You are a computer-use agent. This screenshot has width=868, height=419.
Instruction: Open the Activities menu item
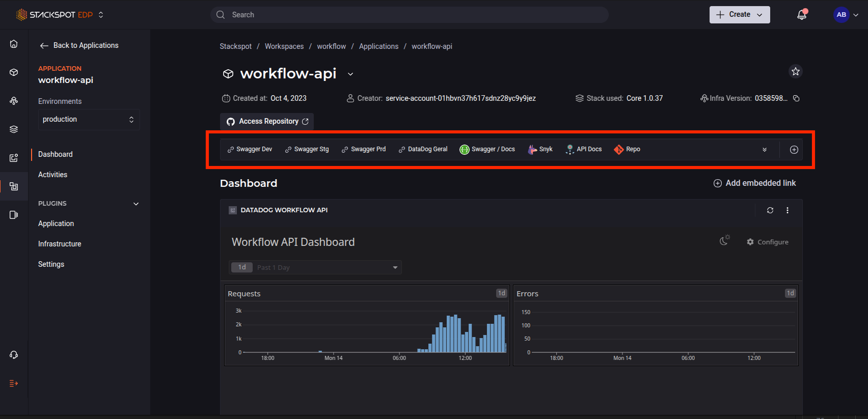pos(52,175)
